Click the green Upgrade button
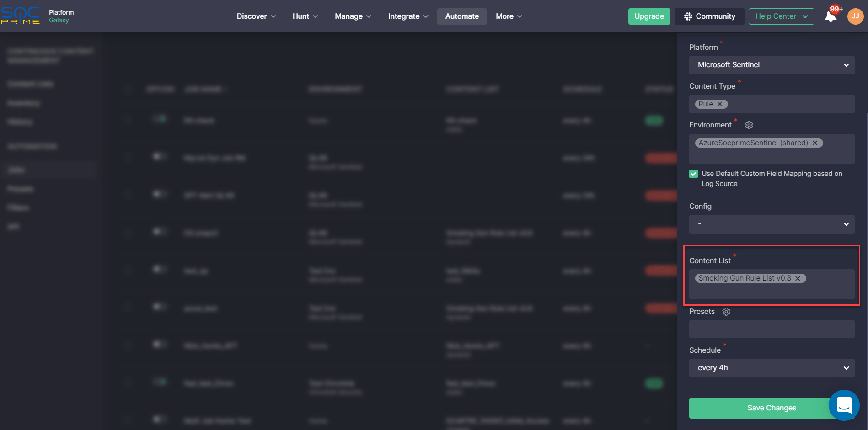868x430 pixels. coord(649,16)
